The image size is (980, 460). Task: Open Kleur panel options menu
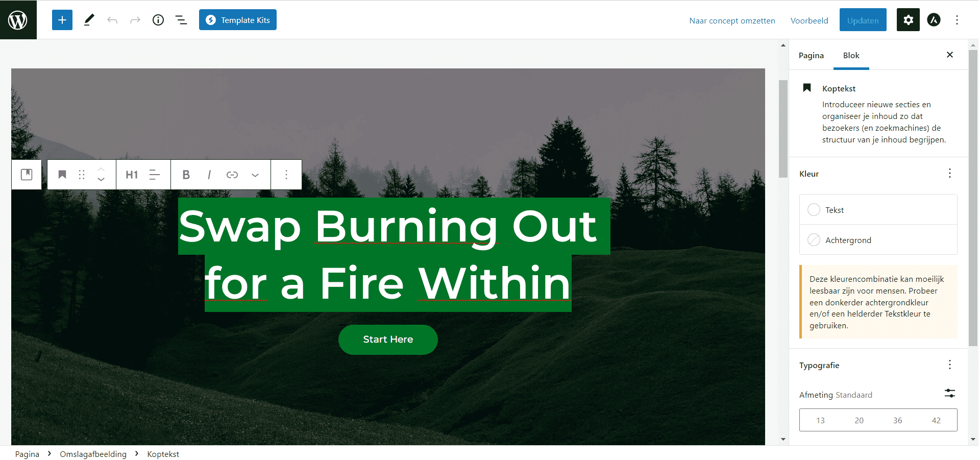[950, 174]
